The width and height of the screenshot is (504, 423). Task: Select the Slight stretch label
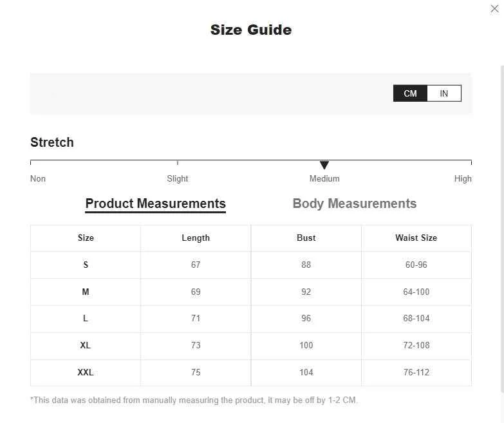178,179
